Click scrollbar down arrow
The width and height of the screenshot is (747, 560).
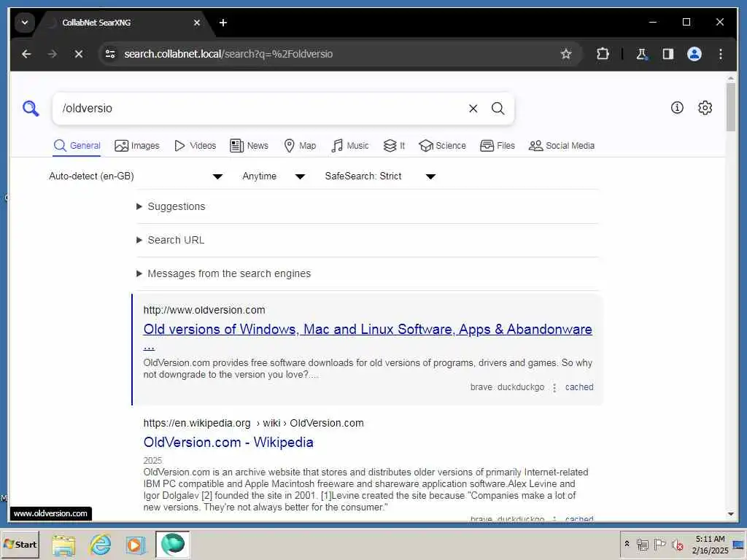(731, 514)
